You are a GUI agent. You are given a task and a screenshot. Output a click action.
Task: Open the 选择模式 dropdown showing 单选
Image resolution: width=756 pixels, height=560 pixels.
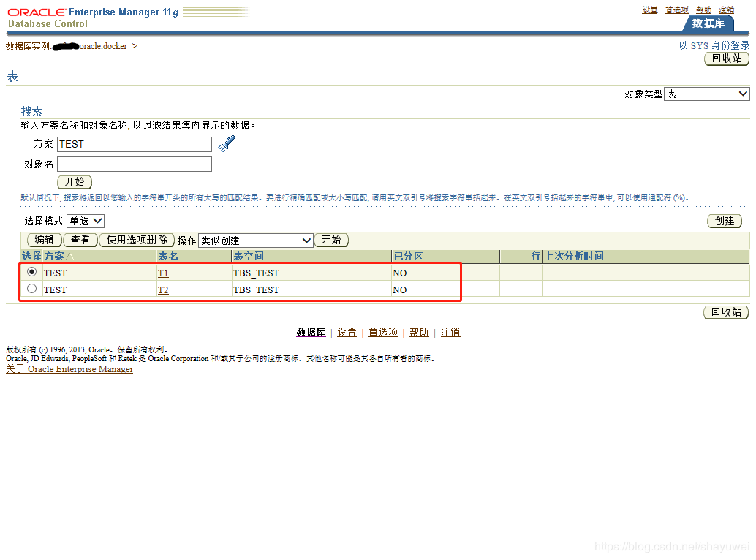(x=86, y=221)
